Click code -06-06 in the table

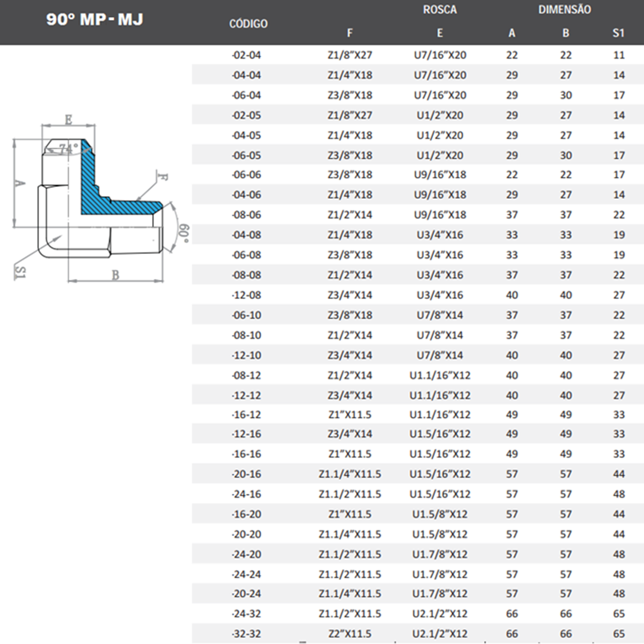246,175
